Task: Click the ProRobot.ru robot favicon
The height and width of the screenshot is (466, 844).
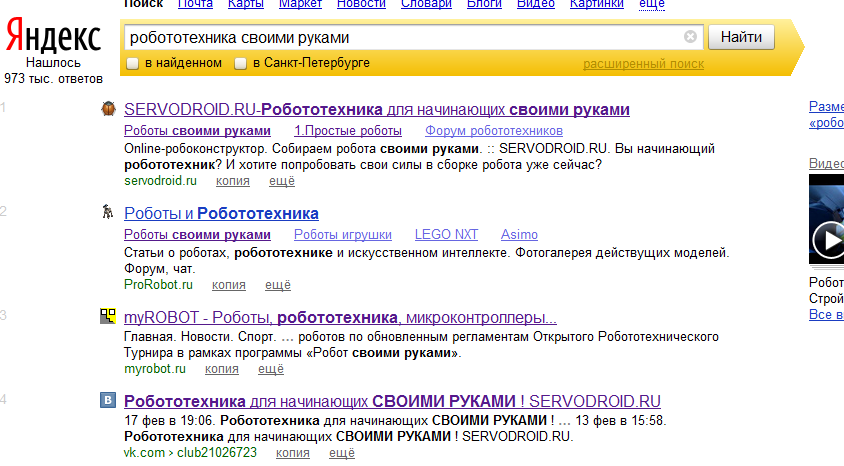Action: point(108,212)
